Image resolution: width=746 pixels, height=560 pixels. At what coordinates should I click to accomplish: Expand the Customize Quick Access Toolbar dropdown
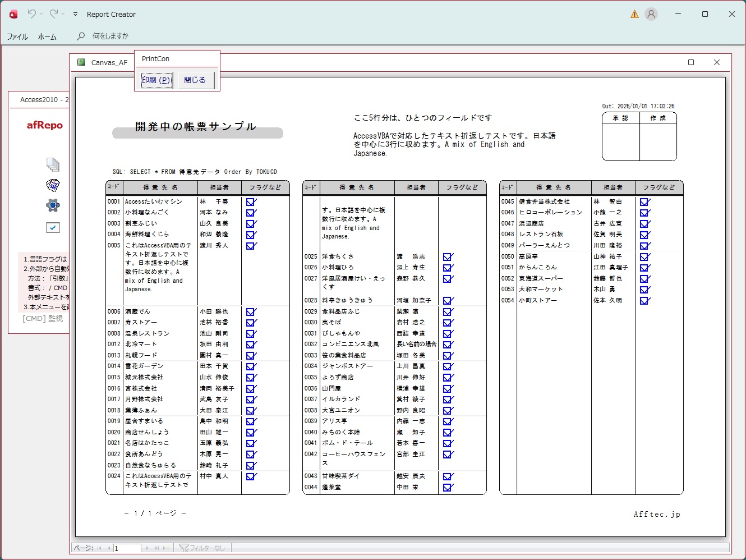75,14
